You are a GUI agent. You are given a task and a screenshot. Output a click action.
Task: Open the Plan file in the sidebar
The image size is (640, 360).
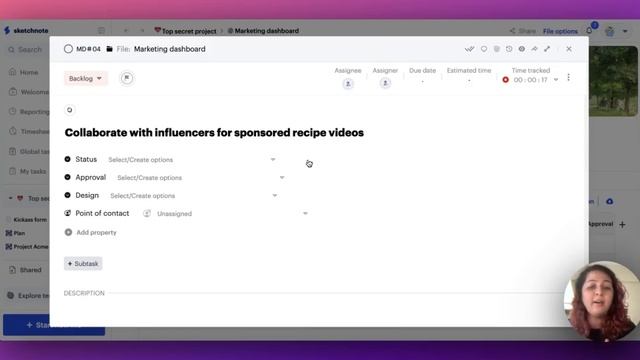16,233
